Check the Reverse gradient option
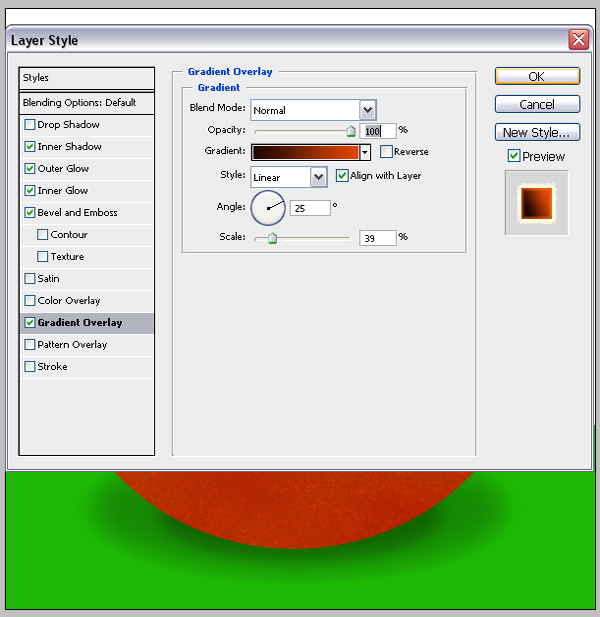Image resolution: width=600 pixels, height=617 pixels. pyautogui.click(x=386, y=151)
